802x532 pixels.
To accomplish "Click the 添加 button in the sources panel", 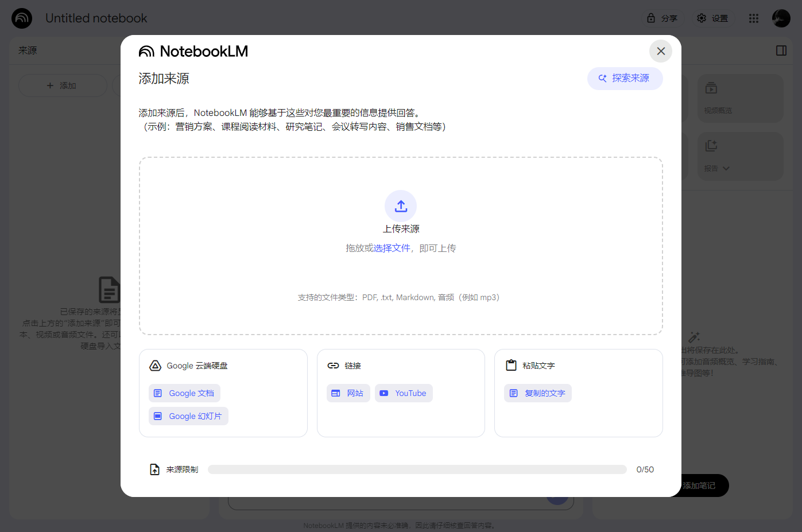I will [x=63, y=86].
